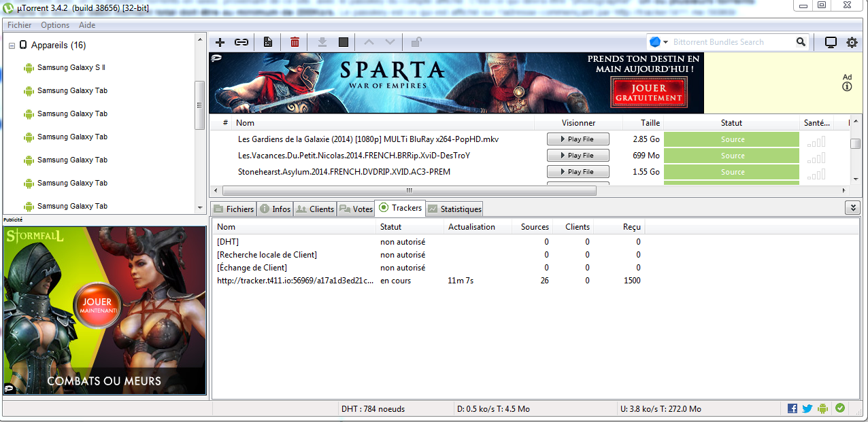Click the Add Torrent from URL link icon
The image size is (868, 422).
[x=241, y=42]
